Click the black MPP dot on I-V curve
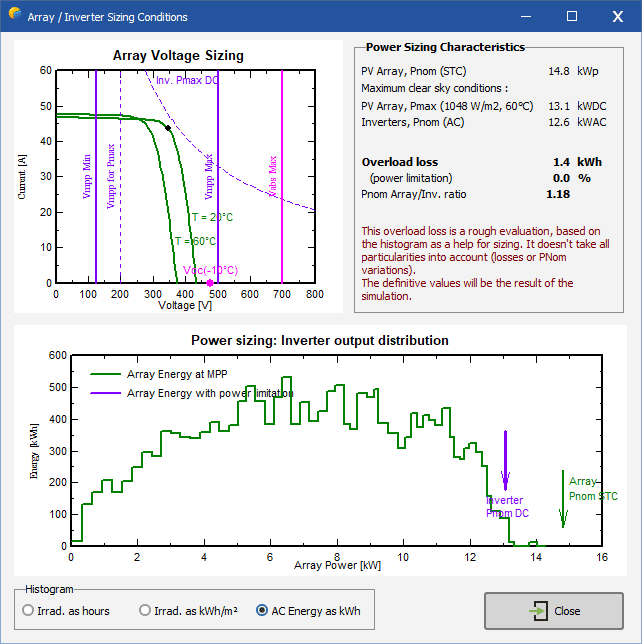Viewport: 642px width, 644px height. (x=168, y=128)
